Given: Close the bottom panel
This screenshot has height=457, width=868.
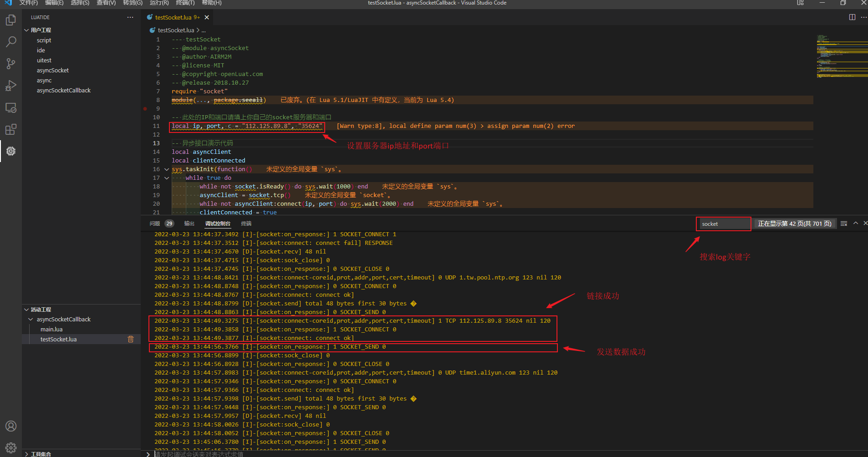Looking at the screenshot, I should pos(865,223).
